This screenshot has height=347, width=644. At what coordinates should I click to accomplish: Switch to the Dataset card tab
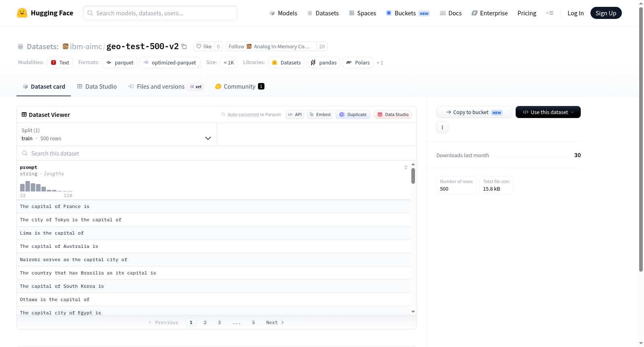pos(44,86)
